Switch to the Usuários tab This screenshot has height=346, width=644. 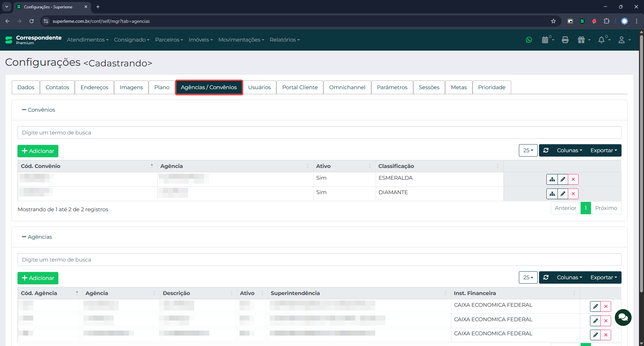click(x=259, y=88)
